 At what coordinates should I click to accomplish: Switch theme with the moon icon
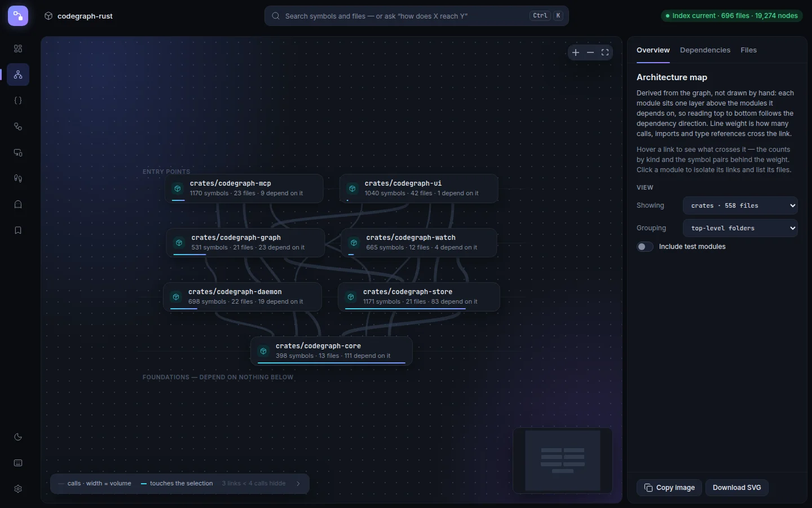click(18, 437)
